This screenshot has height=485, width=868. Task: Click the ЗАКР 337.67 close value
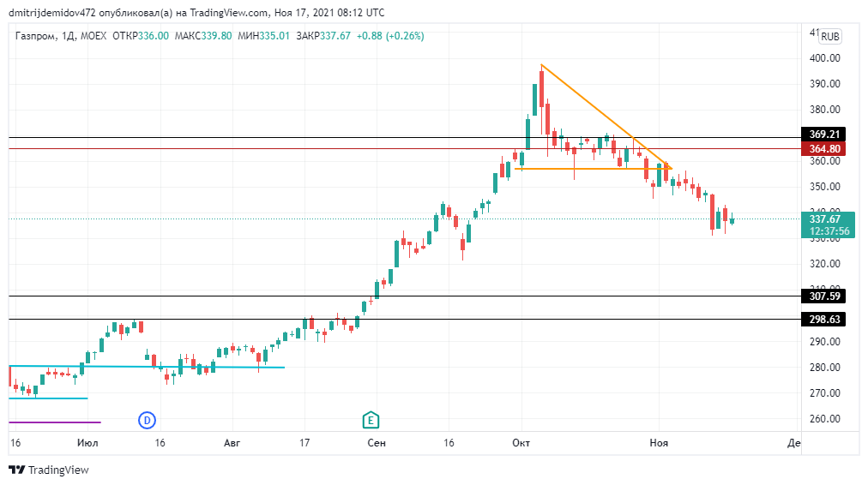coord(323,36)
